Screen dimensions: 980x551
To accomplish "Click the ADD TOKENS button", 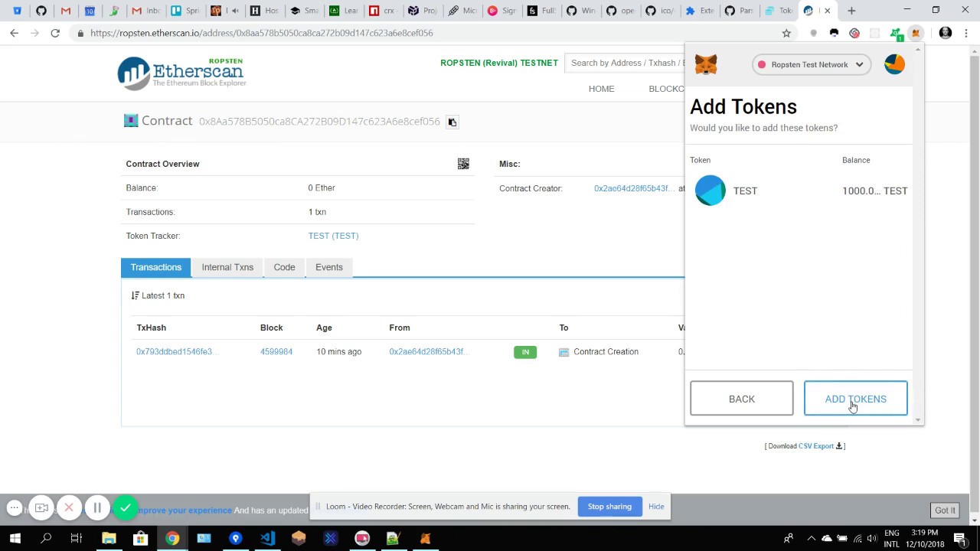I will coord(855,399).
